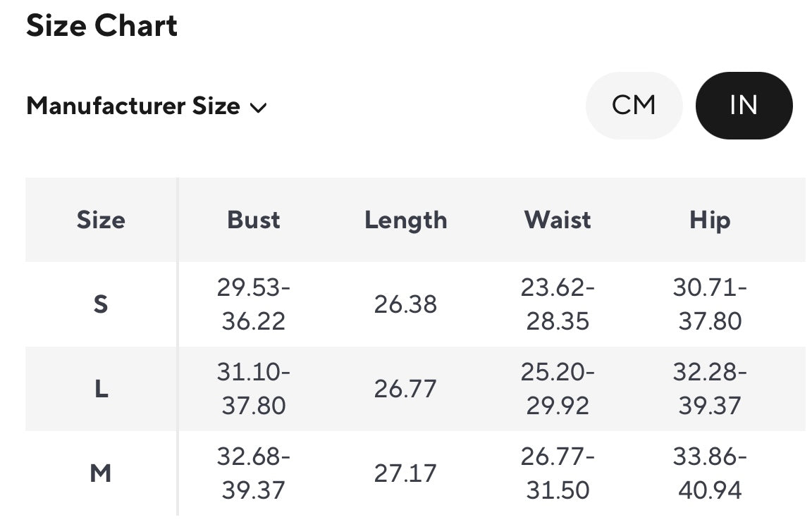
Task: Click waist value 25.20-29.92
Action: pos(558,389)
